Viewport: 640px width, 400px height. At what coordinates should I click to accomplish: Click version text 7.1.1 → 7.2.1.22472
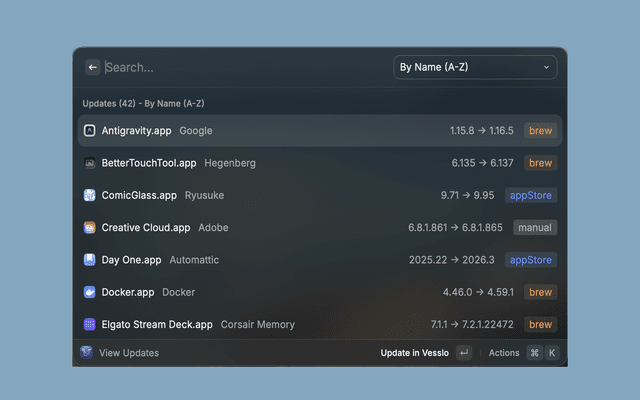pyautogui.click(x=472, y=324)
